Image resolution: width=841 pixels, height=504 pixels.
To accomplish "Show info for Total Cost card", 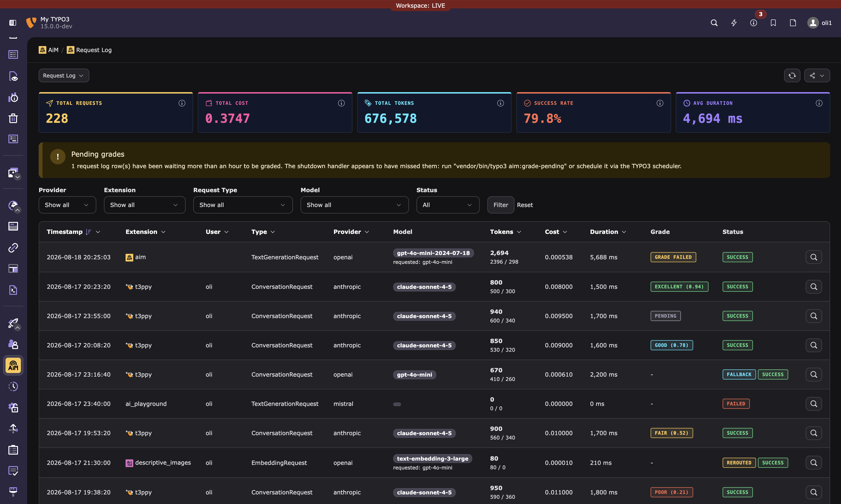I will pos(341,103).
